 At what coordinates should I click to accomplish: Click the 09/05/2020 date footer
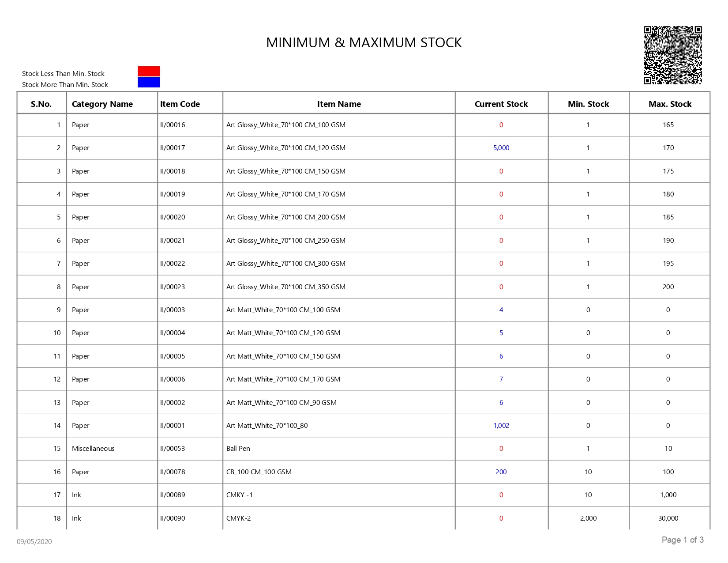point(34,542)
